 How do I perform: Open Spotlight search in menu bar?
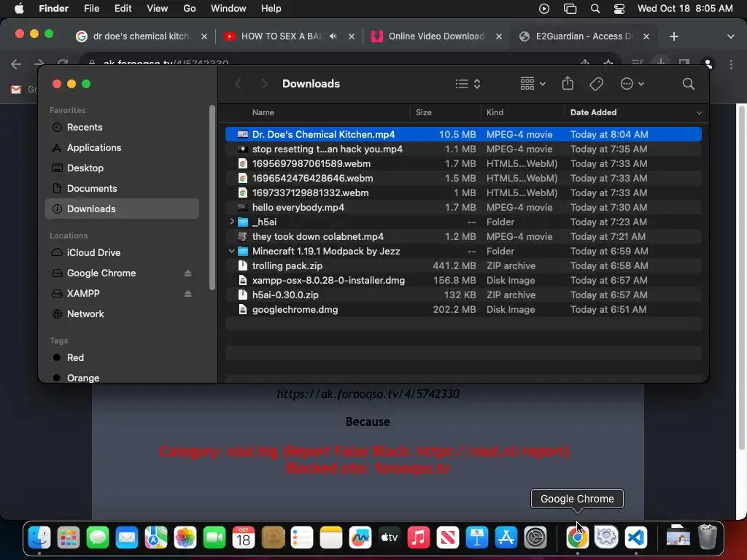coord(595,9)
